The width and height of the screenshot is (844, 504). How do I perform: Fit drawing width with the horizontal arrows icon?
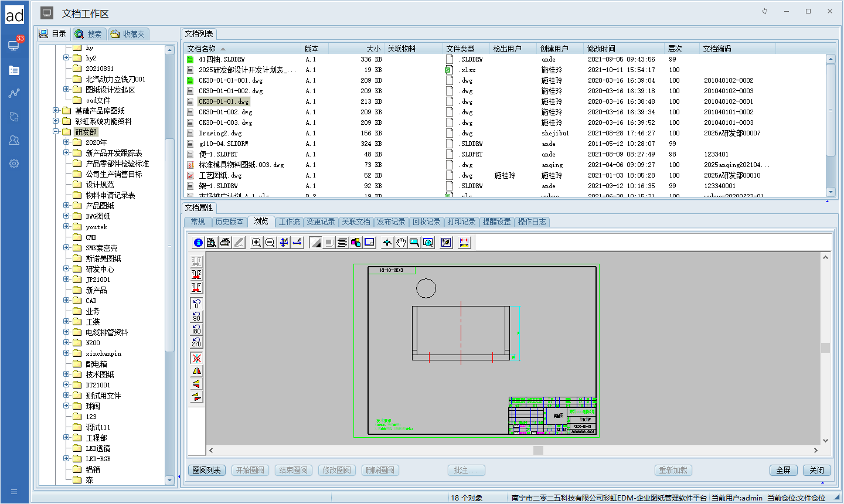pos(297,243)
